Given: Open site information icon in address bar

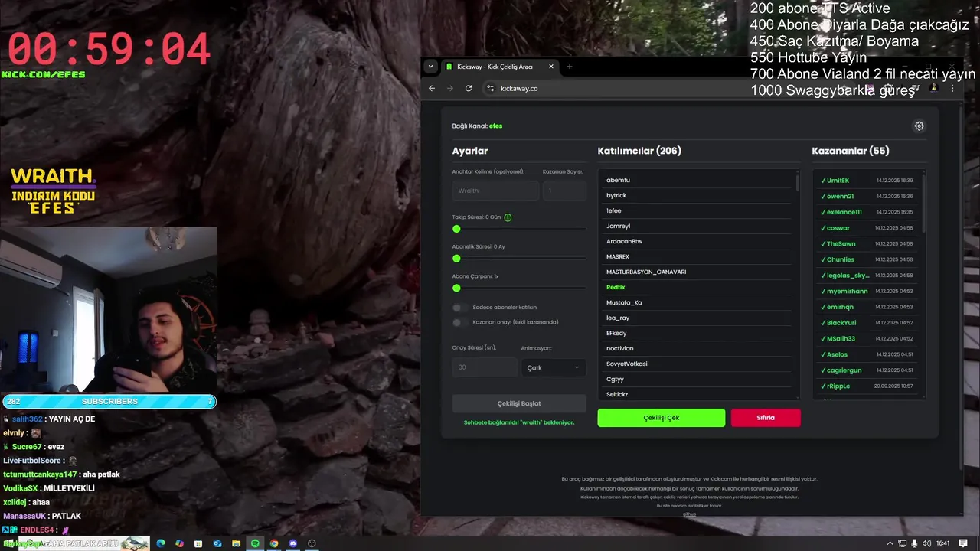Looking at the screenshot, I should [x=491, y=88].
